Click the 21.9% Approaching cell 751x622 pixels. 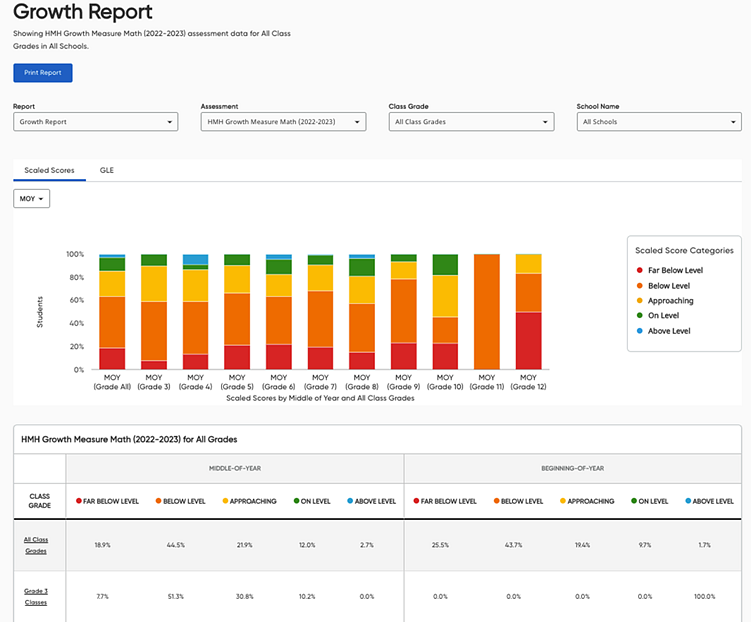point(244,545)
